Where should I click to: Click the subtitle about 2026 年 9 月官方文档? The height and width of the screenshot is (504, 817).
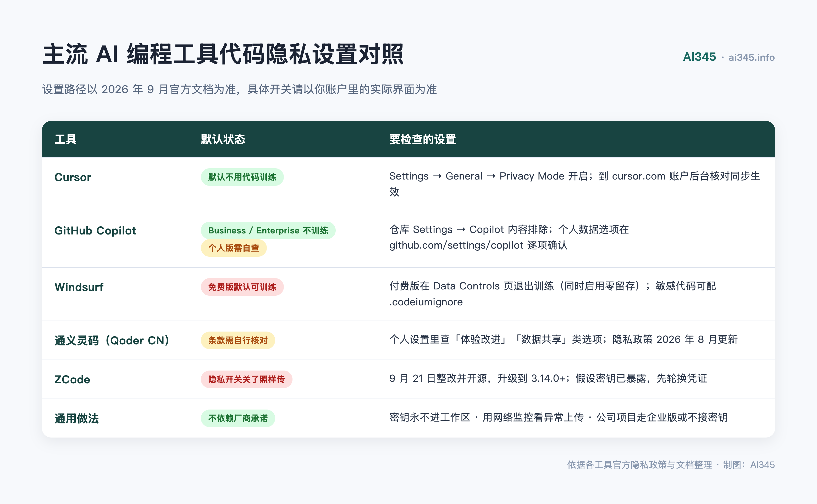pyautogui.click(x=239, y=89)
